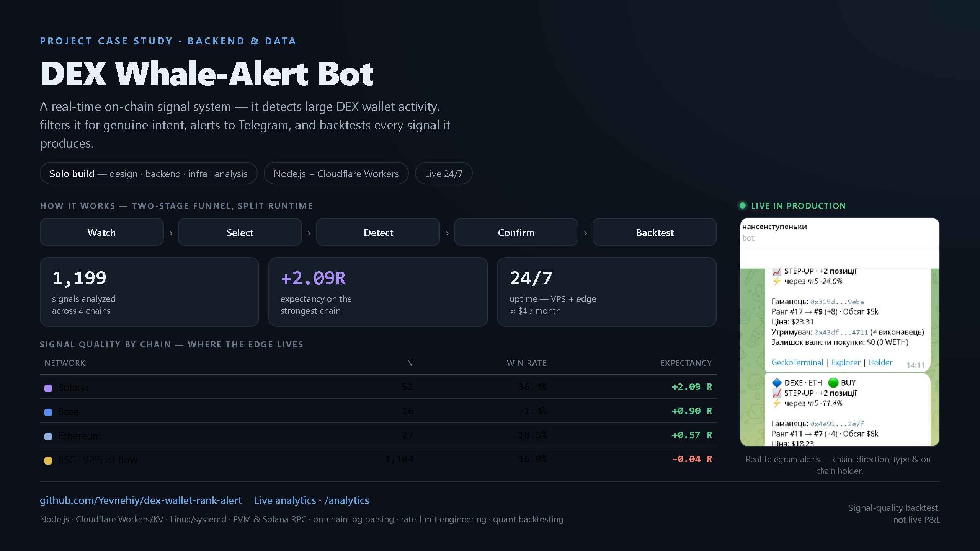Click the chevron between Watch and Select

tap(171, 233)
